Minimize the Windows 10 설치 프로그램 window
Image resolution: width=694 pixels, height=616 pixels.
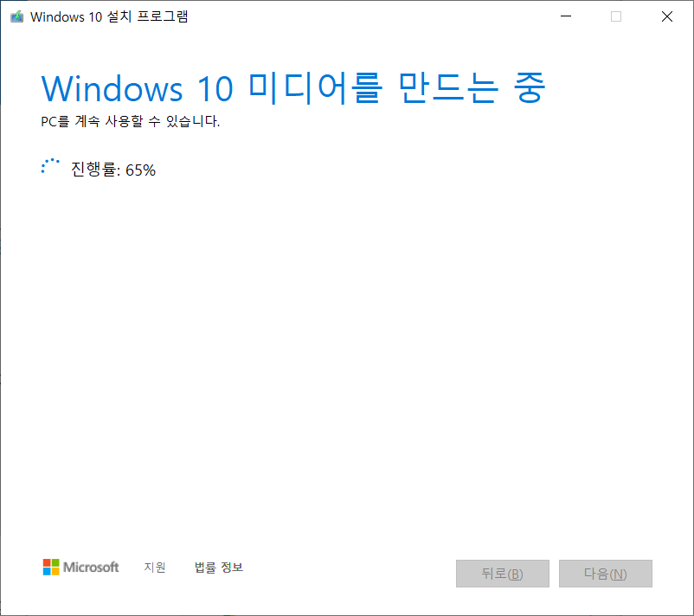[565, 16]
